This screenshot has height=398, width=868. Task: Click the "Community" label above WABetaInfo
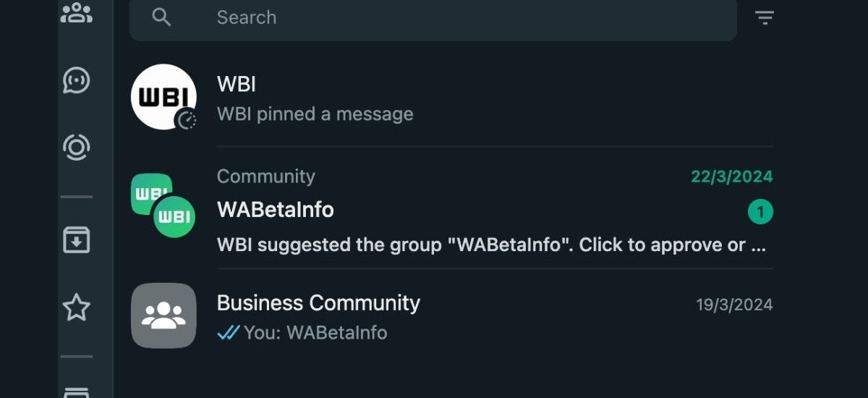tap(265, 177)
